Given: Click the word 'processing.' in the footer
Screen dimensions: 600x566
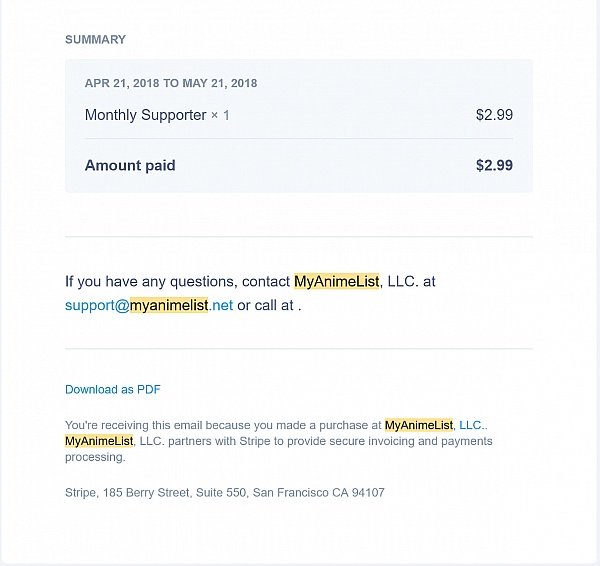Looking at the screenshot, I should point(95,457).
